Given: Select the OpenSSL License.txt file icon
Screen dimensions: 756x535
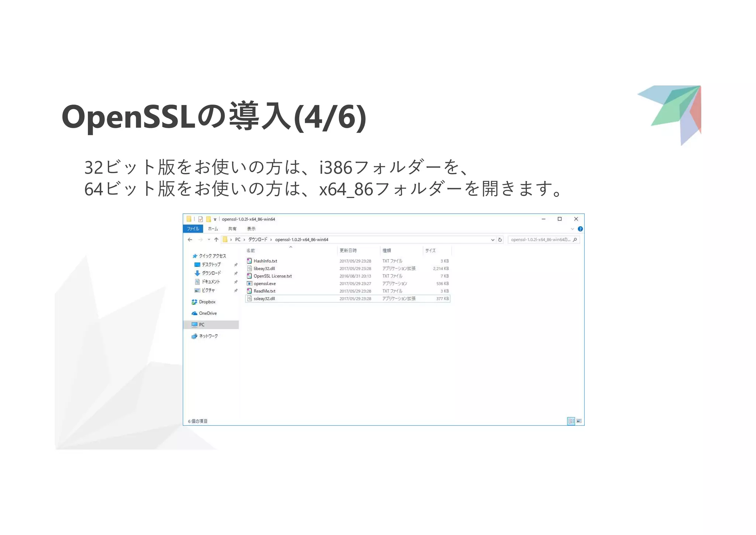Looking at the screenshot, I should pyautogui.click(x=250, y=276).
